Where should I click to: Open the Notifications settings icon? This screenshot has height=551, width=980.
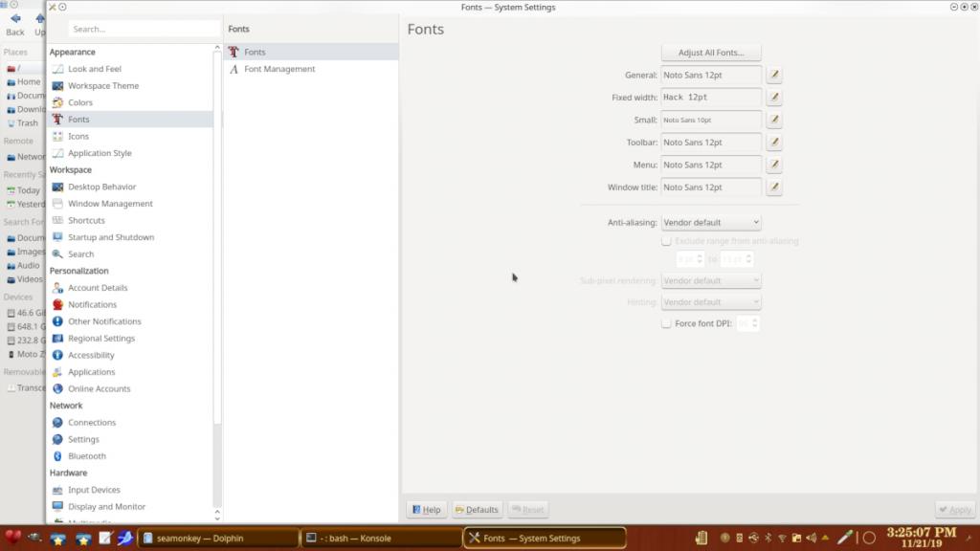coord(57,304)
